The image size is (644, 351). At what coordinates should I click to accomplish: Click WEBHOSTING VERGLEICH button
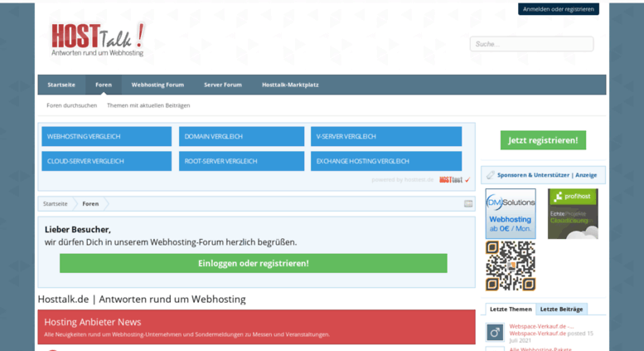[x=107, y=136]
